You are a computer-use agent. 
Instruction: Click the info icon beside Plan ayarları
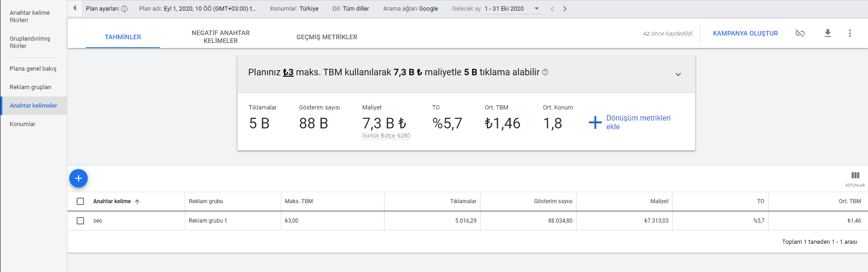124,9
